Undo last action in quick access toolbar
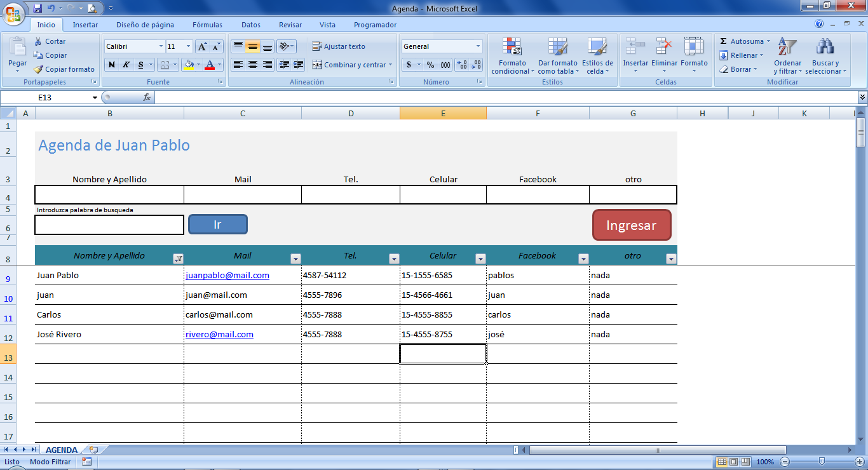The height and width of the screenshot is (470, 868). tap(51, 8)
